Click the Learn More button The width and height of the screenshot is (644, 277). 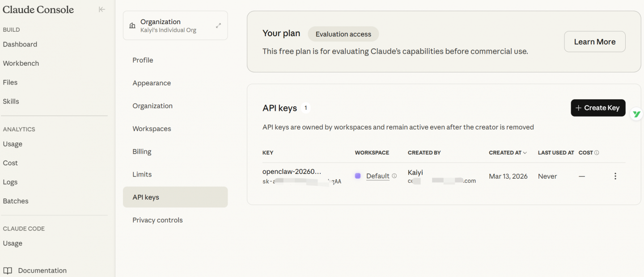tap(594, 42)
